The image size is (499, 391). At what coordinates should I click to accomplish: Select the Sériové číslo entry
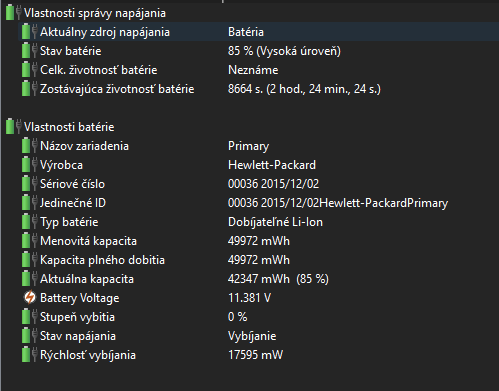[x=258, y=184]
